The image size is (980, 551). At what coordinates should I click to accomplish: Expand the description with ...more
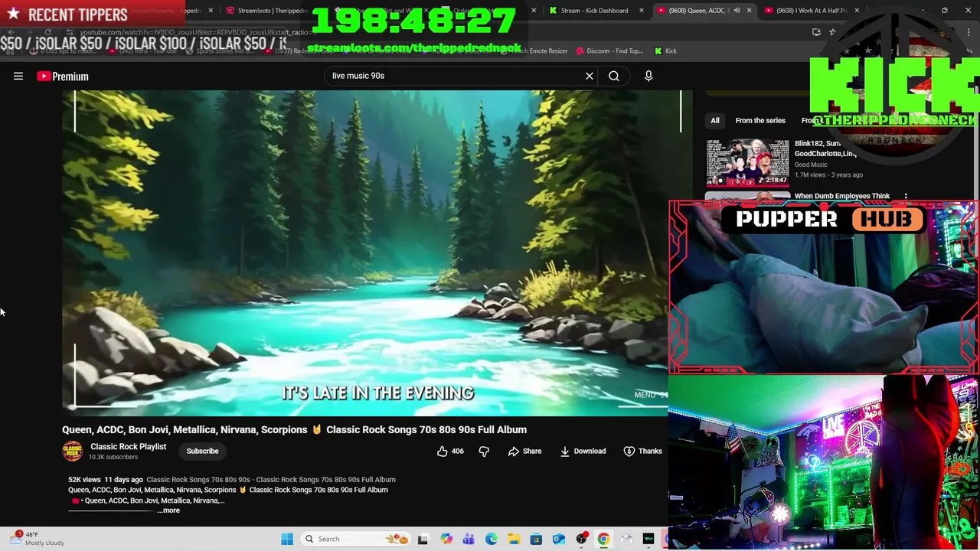point(169,510)
